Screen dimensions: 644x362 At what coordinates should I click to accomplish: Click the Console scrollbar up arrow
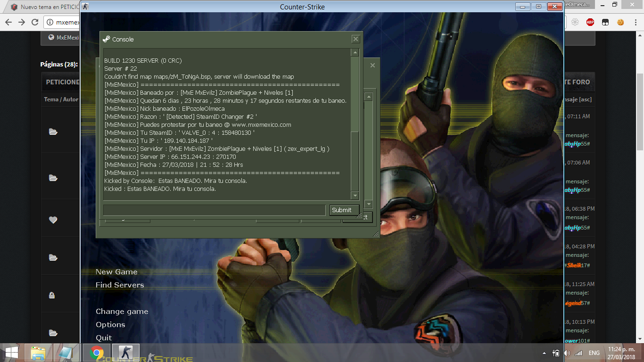[x=355, y=53]
